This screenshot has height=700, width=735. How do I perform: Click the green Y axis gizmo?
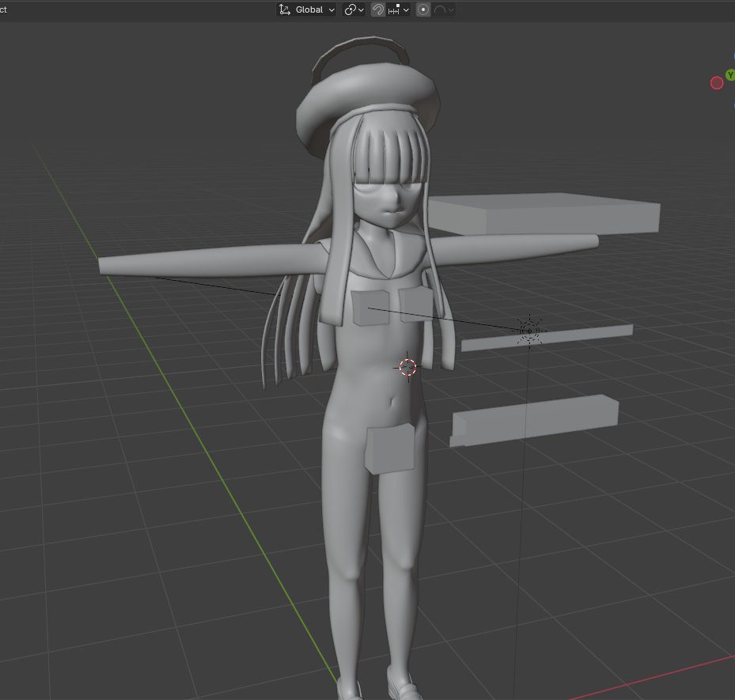(x=729, y=75)
